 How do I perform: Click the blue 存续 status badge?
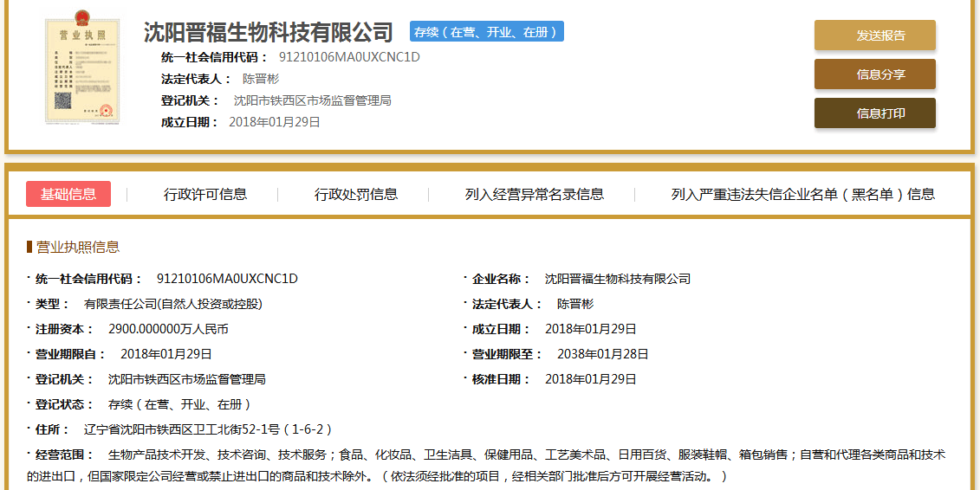pos(486,32)
